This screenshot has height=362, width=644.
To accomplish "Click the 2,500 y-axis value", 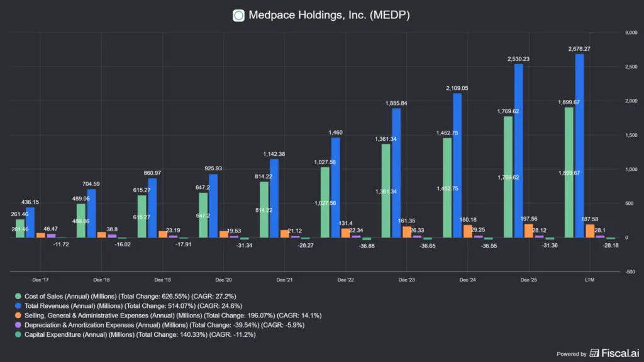I will (x=631, y=67).
